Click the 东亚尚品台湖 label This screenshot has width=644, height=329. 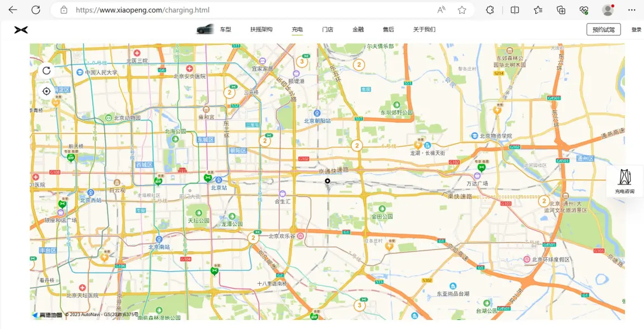click(x=453, y=294)
